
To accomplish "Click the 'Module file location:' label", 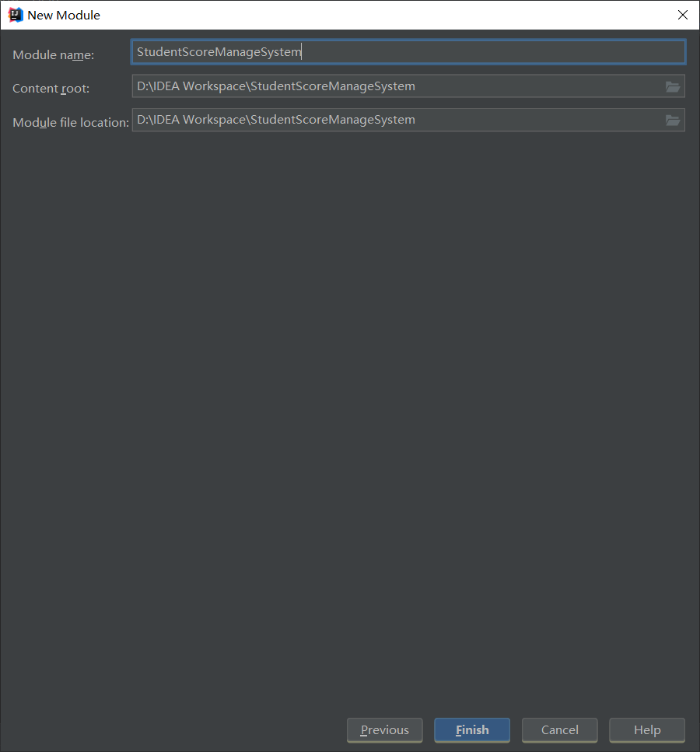I will coord(71,123).
